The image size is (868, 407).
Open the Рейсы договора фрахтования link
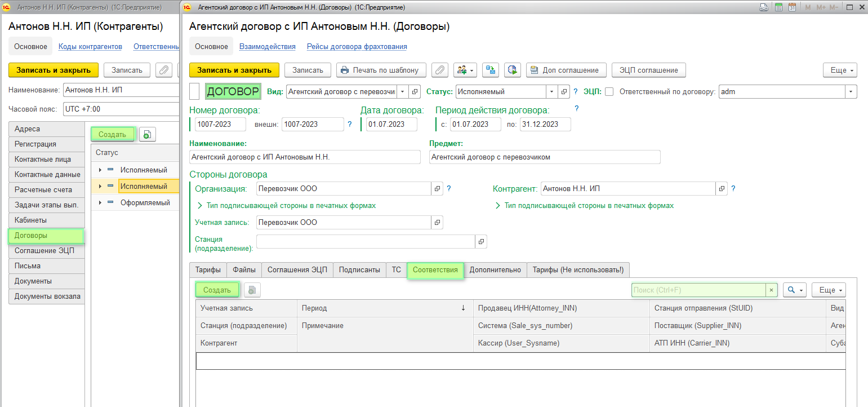357,46
